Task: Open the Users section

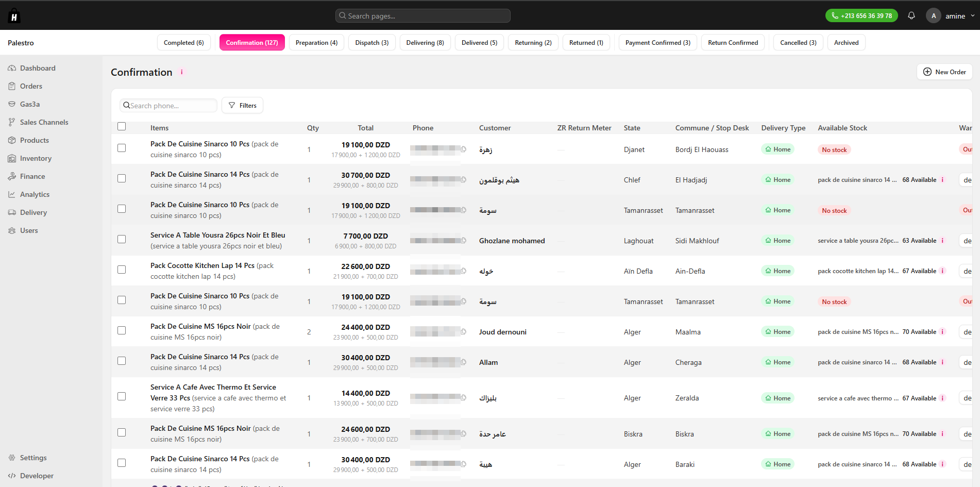Action: click(x=29, y=230)
